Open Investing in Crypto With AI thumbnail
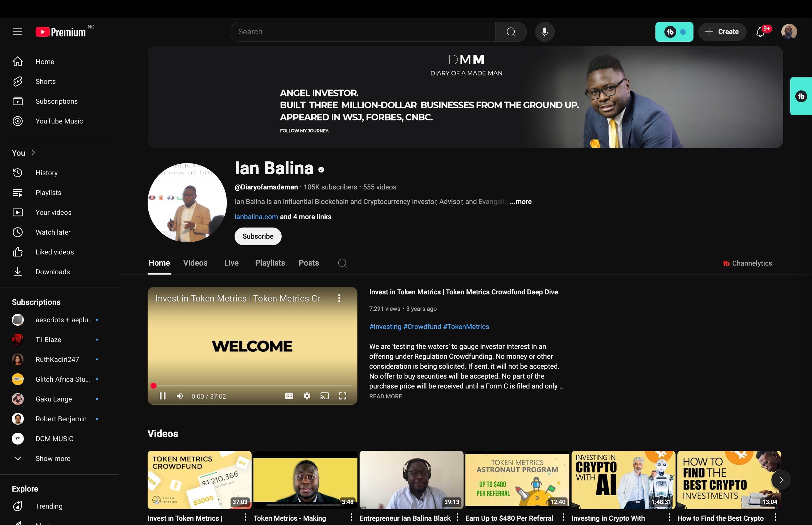This screenshot has width=812, height=525. 623,480
